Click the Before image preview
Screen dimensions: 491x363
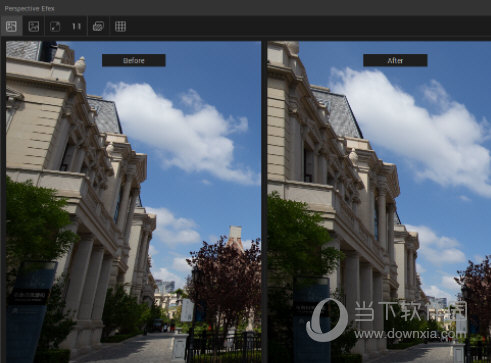[133, 202]
